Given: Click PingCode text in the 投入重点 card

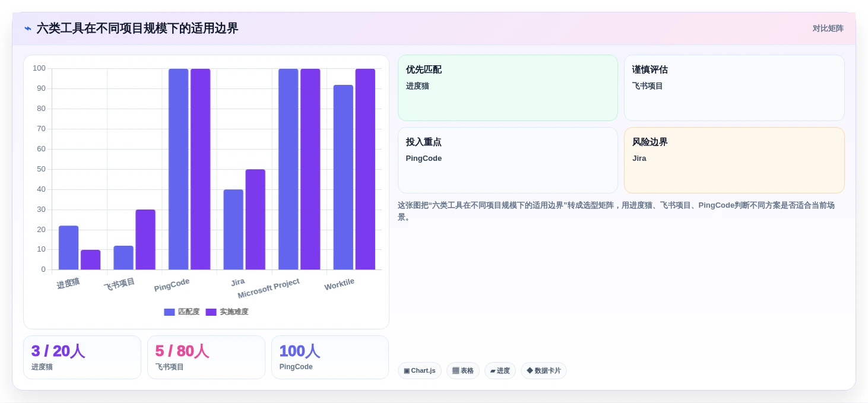Looking at the screenshot, I should tap(424, 158).
